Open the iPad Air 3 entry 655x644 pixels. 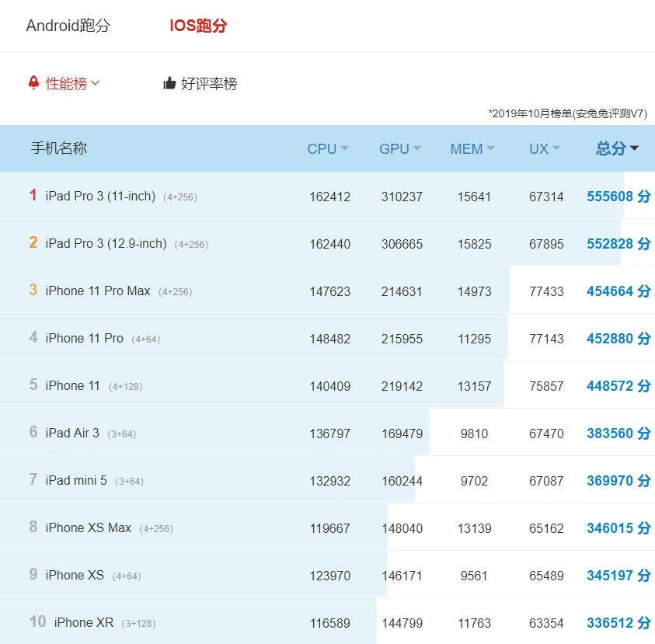72,433
